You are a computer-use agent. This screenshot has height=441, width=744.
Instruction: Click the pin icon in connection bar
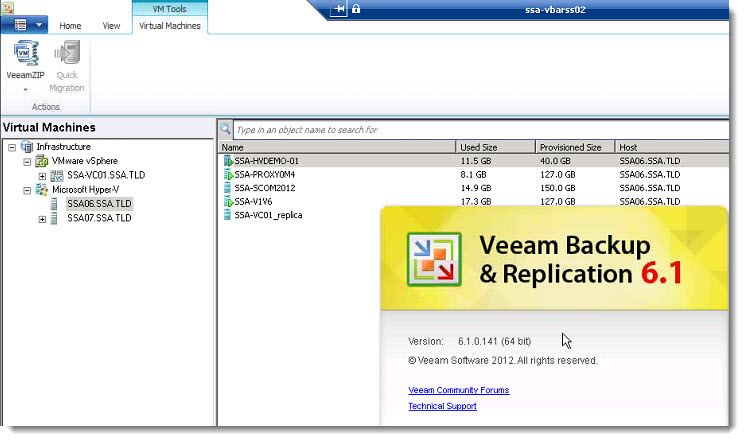[x=339, y=9]
